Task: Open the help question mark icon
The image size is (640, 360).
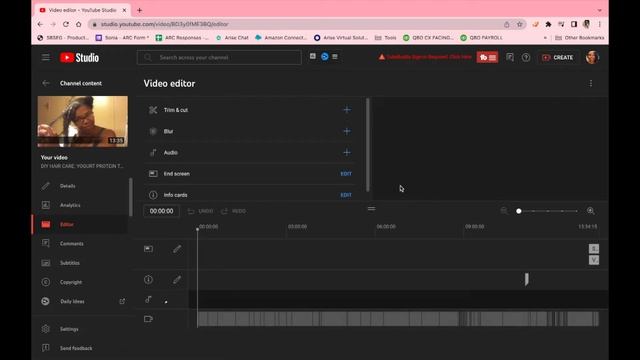Action: point(526,58)
